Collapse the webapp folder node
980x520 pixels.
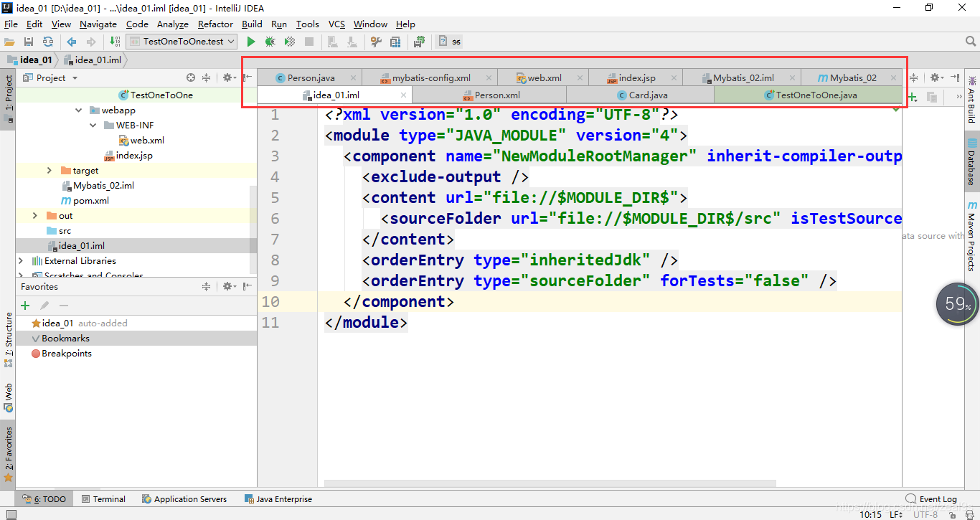[79, 110]
